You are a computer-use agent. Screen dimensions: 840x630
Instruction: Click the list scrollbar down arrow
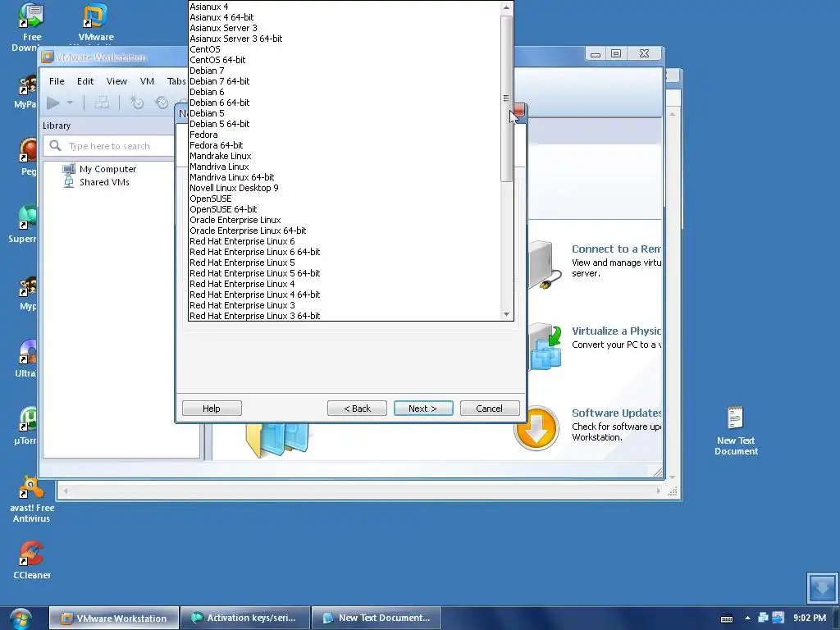tap(506, 314)
